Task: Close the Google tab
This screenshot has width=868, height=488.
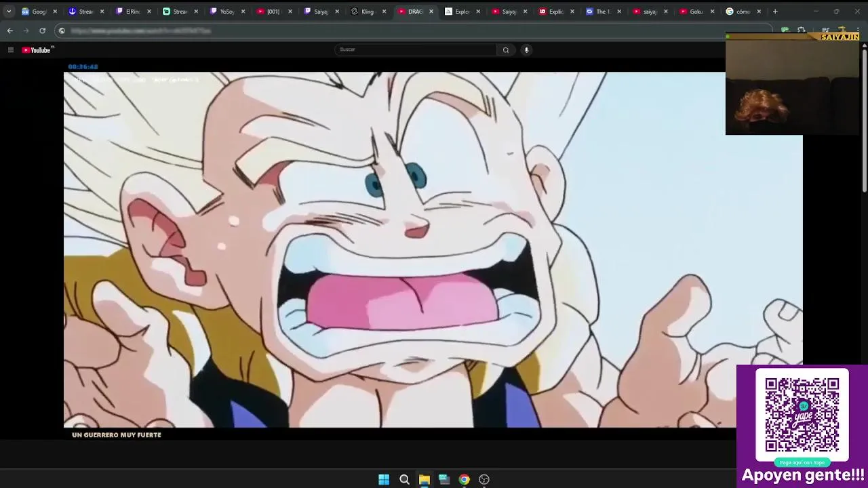Action: tap(55, 12)
